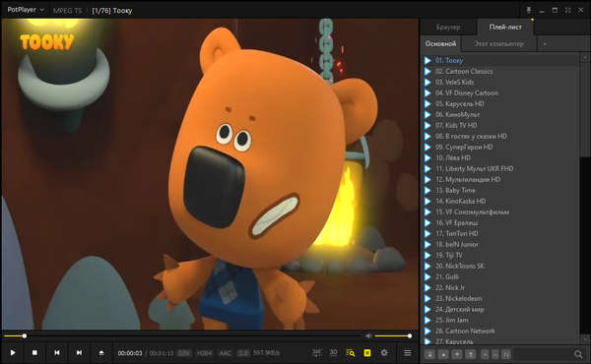
Task: Select playlist item 01. Tooky
Action: point(500,60)
